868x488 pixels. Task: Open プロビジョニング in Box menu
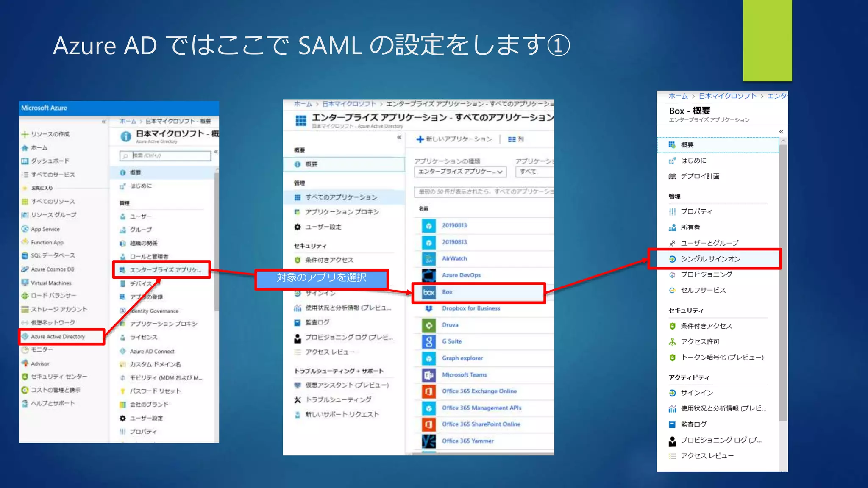tap(706, 274)
